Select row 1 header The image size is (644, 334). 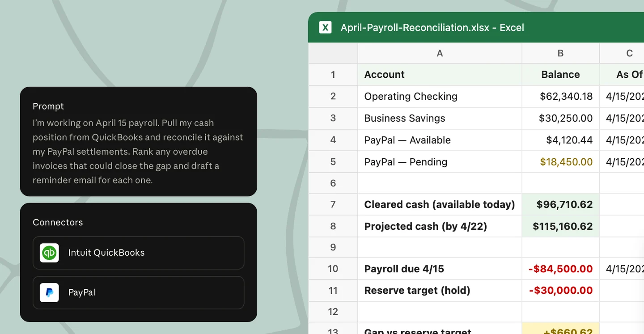point(333,75)
